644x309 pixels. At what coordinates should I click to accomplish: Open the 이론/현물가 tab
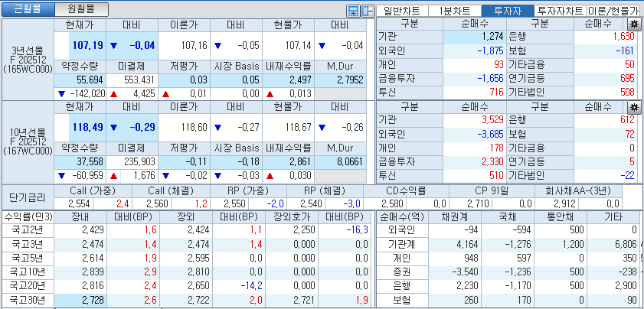[x=613, y=11]
